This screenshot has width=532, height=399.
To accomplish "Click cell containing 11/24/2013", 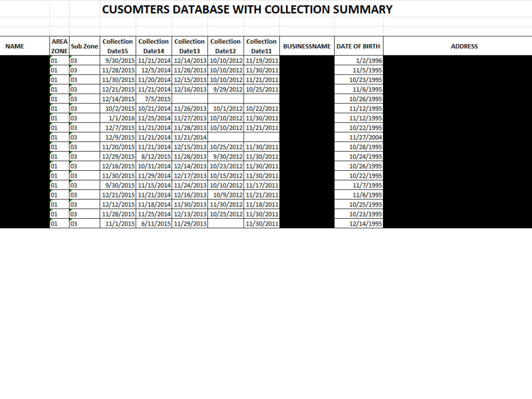I will coord(190,185).
